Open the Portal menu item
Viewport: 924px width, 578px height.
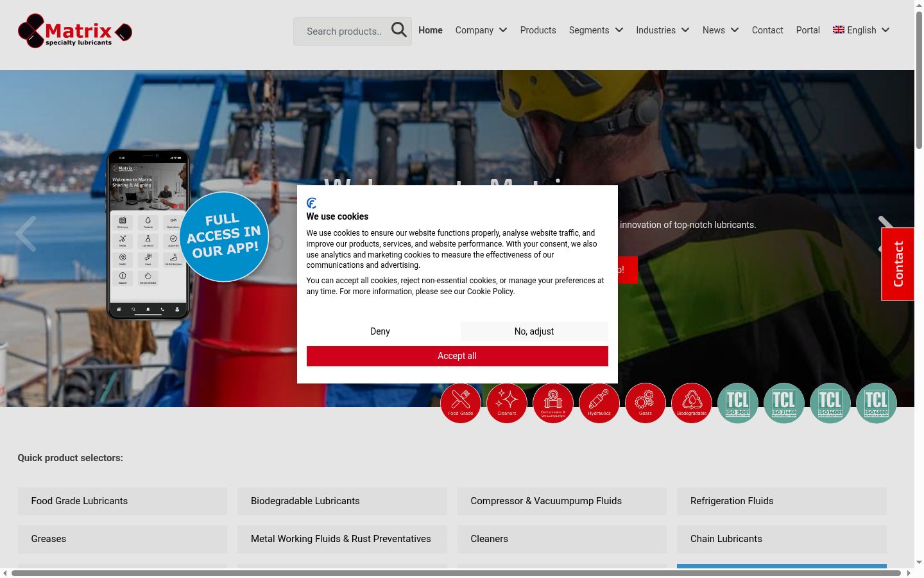[808, 30]
